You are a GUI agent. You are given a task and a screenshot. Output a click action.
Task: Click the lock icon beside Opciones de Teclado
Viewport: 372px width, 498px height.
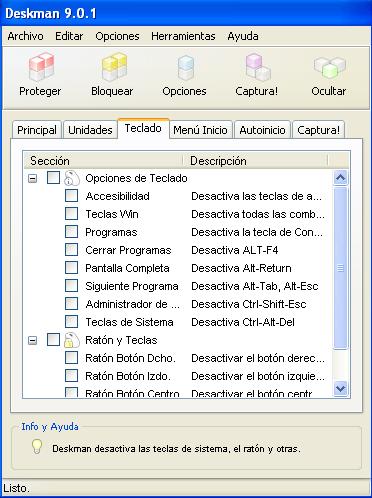pos(72,178)
